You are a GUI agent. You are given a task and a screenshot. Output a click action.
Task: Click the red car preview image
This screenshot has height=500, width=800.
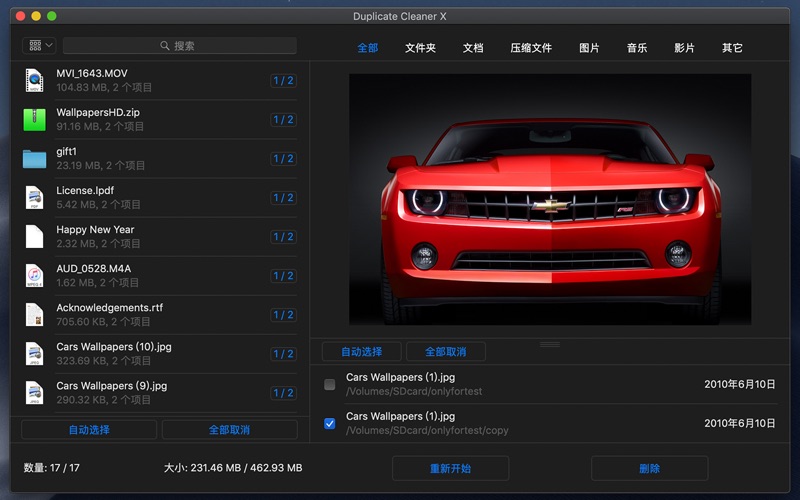pyautogui.click(x=550, y=199)
